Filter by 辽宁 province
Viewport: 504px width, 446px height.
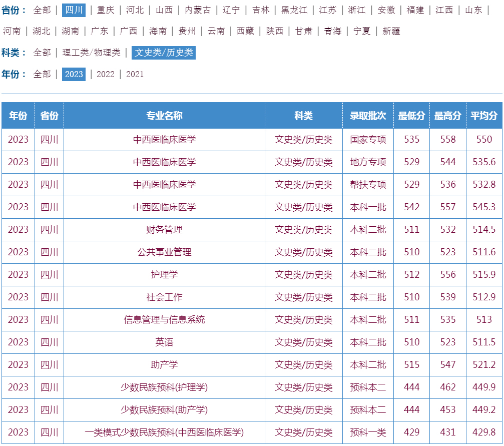click(x=231, y=11)
